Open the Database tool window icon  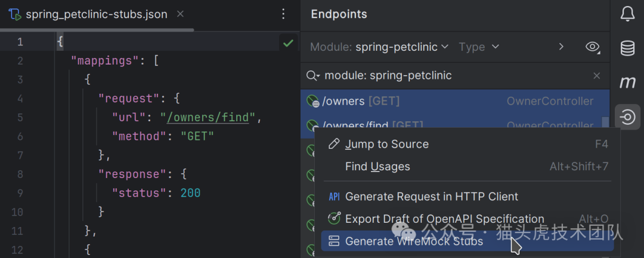[x=627, y=48]
